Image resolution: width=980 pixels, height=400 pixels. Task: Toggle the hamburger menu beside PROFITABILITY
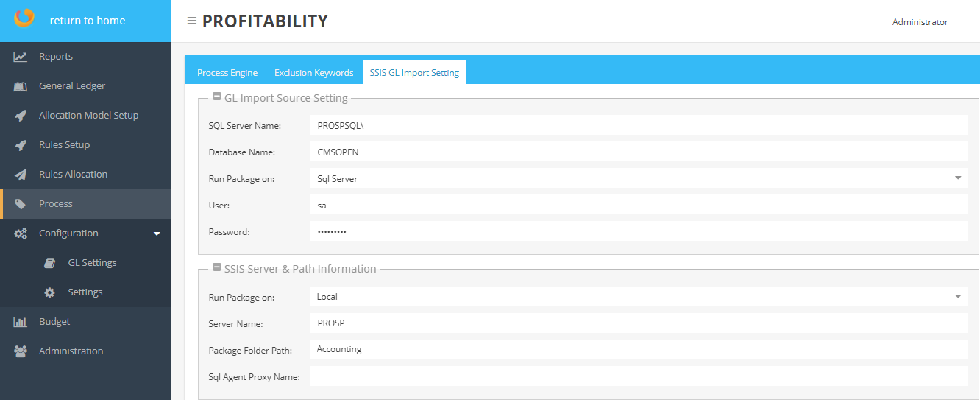192,21
